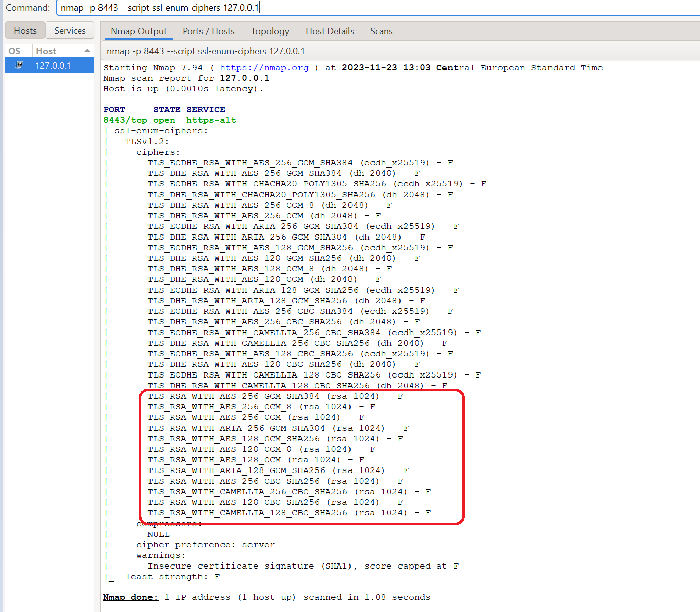Click the Insecure certificate signature warning line
The image size is (700, 612).
pos(303,566)
